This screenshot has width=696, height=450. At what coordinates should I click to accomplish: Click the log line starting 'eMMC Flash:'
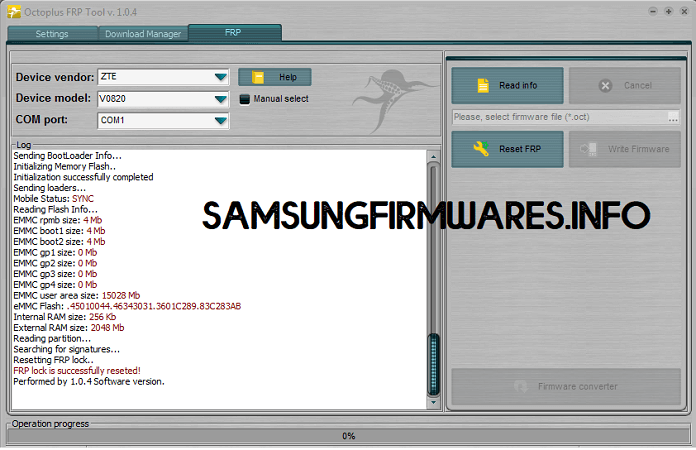[127, 306]
